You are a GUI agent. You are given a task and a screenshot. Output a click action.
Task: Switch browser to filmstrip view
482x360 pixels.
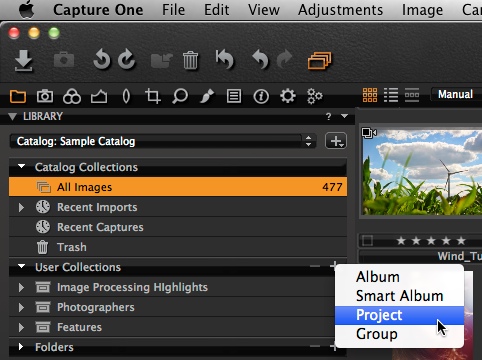tap(412, 95)
